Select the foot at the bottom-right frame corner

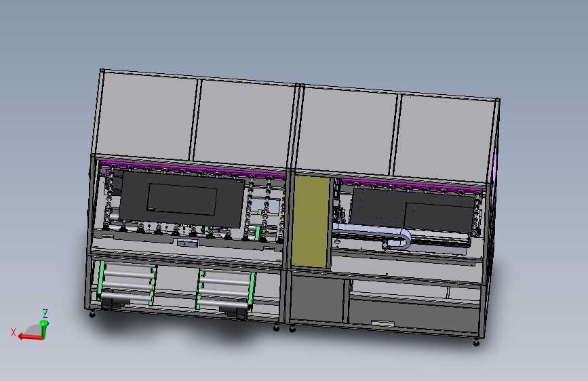click(x=476, y=342)
